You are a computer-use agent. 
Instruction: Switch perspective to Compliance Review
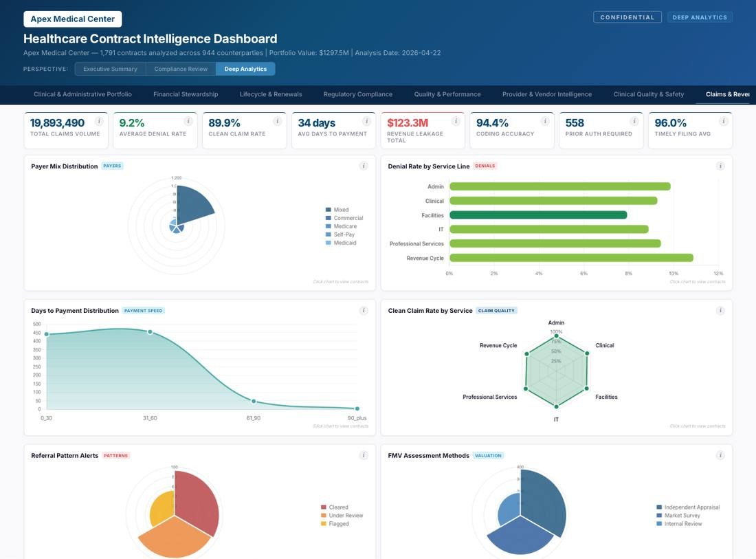tap(181, 69)
